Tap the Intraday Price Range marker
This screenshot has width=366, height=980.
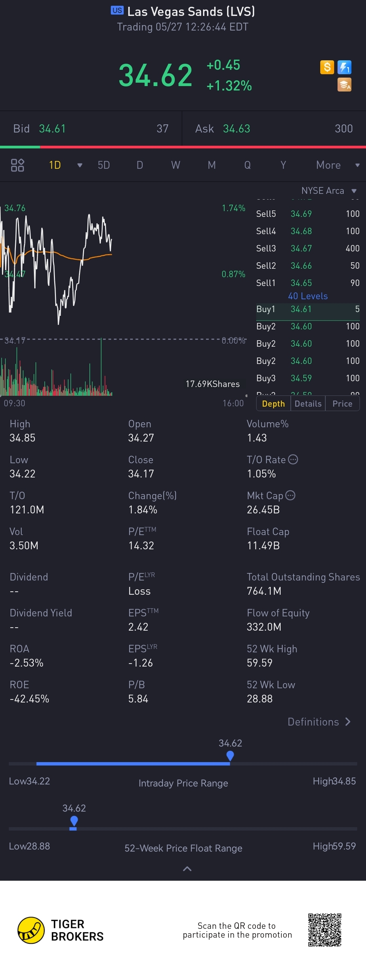coord(230,755)
